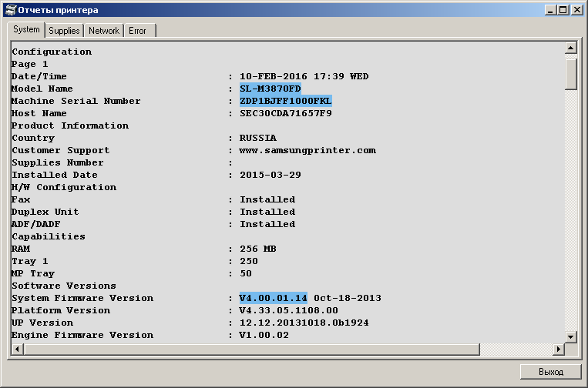Click the RAM label
The width and height of the screenshot is (588, 388).
21,249
